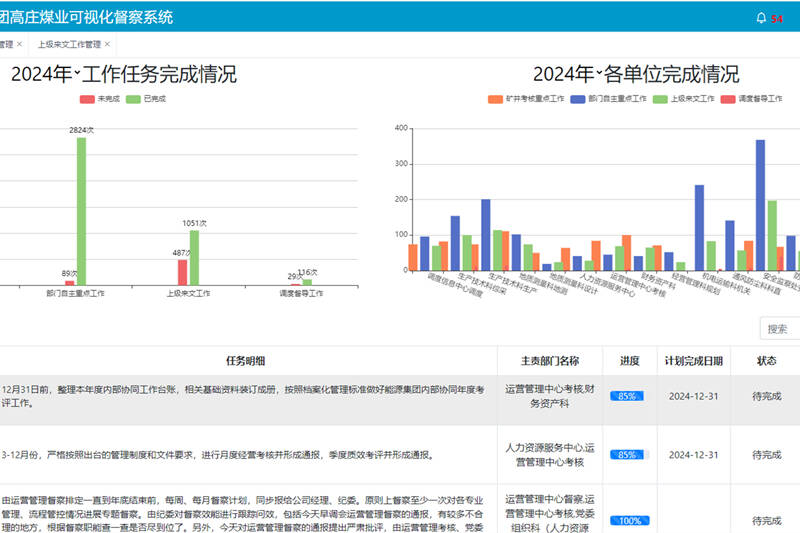Toggle the blue 部门自主重点工作 legend swatch

[x=578, y=99]
